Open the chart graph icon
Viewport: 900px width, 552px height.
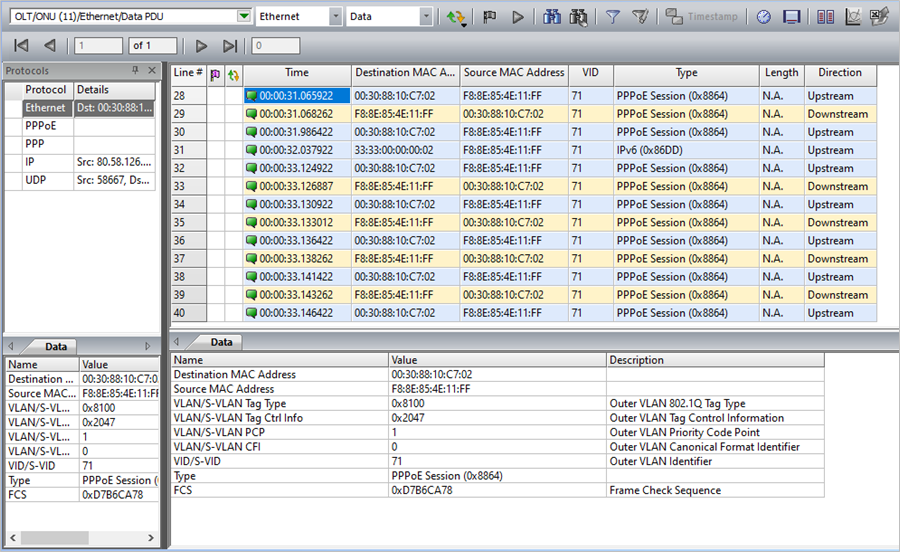[x=853, y=17]
